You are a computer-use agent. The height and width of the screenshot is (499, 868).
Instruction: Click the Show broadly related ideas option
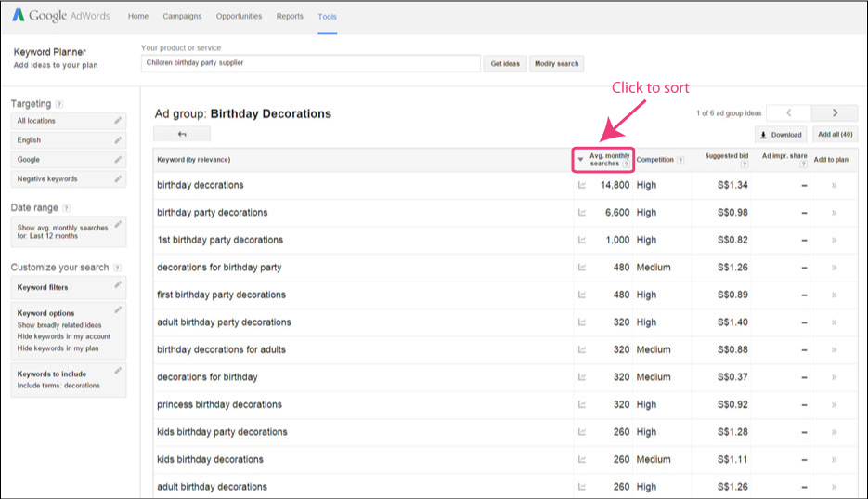click(59, 325)
